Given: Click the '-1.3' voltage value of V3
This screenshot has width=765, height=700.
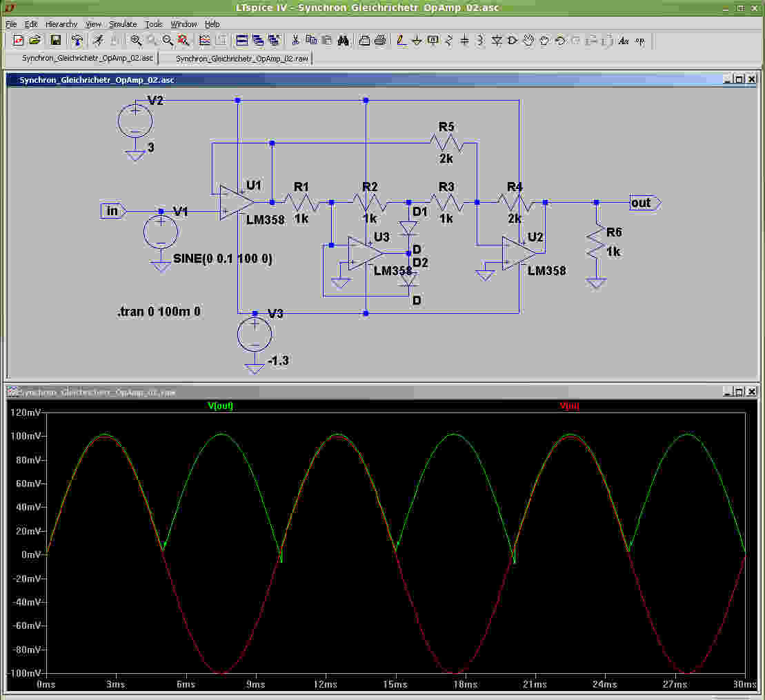Looking at the screenshot, I should (278, 361).
